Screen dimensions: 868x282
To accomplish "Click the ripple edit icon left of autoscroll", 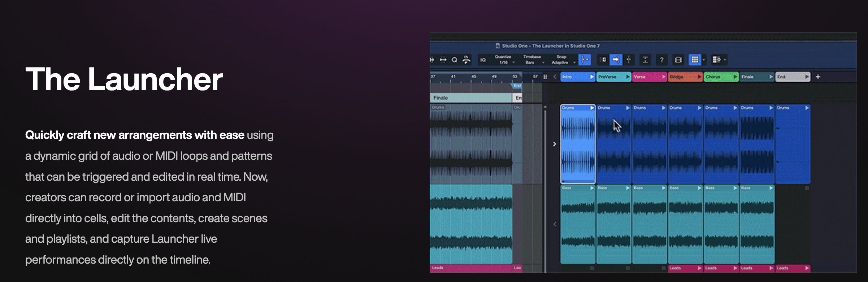I will tap(603, 60).
